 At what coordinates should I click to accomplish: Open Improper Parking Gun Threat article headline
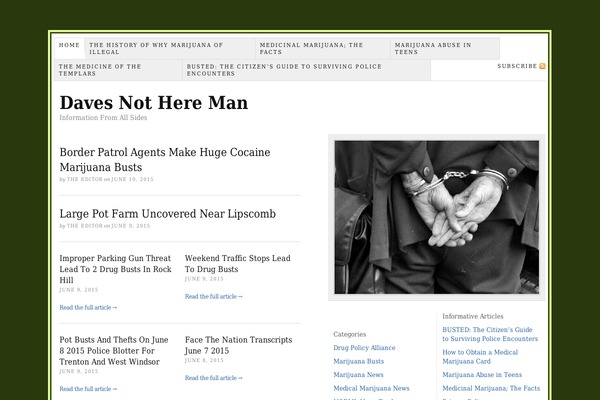pos(115,269)
